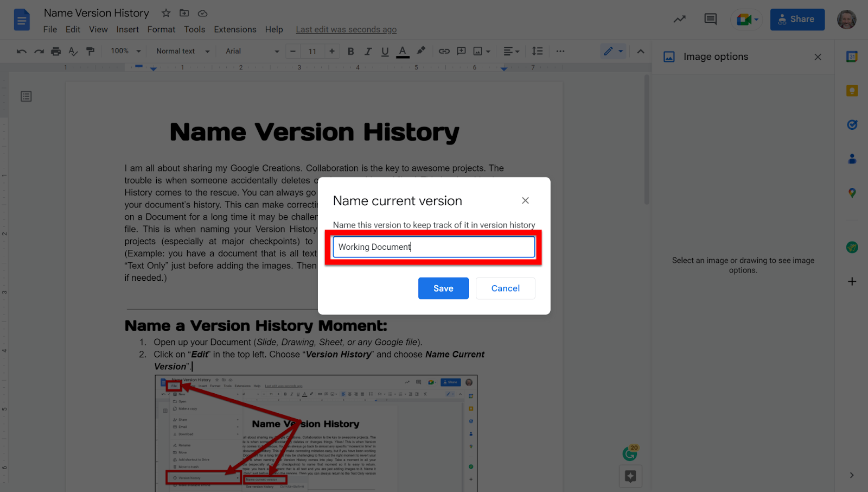Open the Extensions menu
Viewport: 868px width, 492px height.
coord(235,29)
